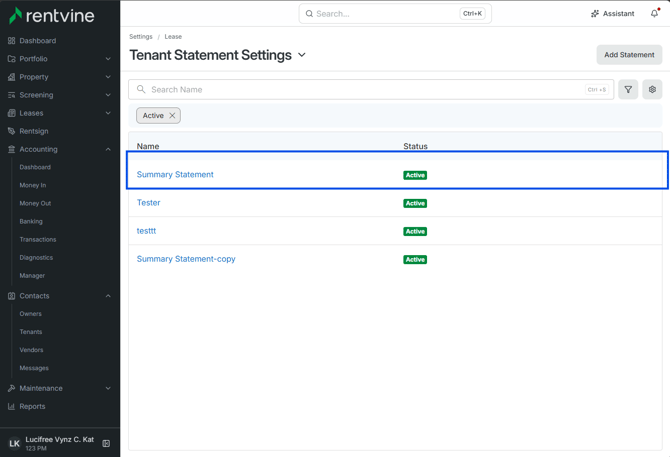Open table settings gear icon
The height and width of the screenshot is (457, 670).
coord(652,89)
